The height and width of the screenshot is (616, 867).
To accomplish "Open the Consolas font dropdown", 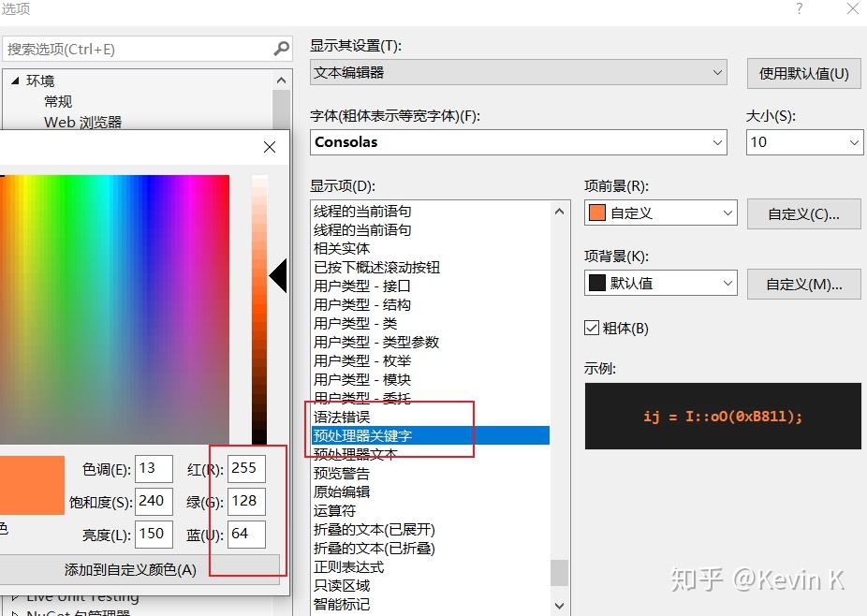I will pos(718,142).
